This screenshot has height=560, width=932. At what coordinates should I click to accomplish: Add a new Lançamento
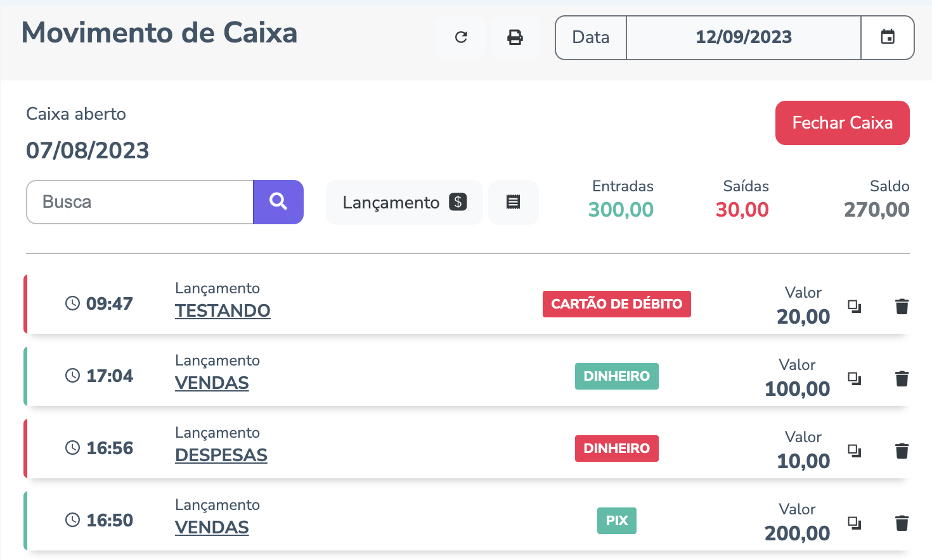click(404, 202)
